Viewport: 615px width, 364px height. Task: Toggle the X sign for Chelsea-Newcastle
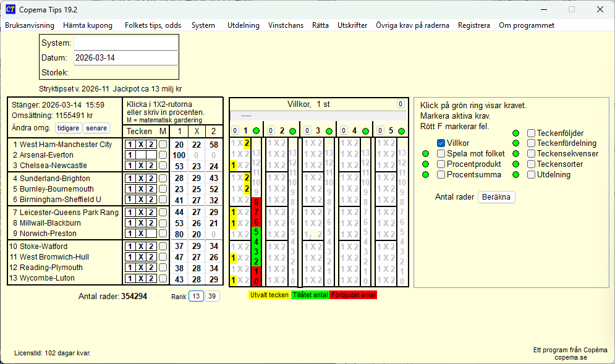(x=141, y=166)
